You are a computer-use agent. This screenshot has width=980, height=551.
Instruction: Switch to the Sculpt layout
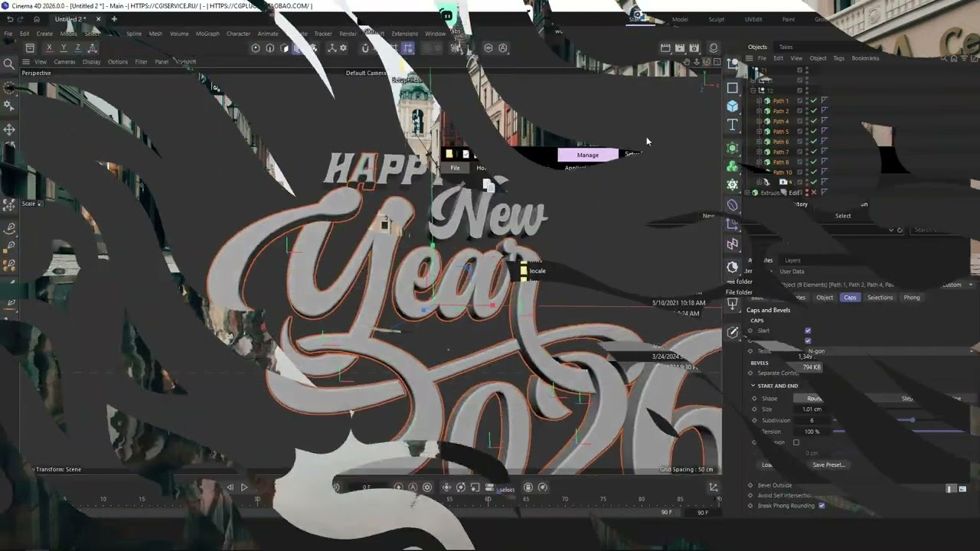coord(717,19)
